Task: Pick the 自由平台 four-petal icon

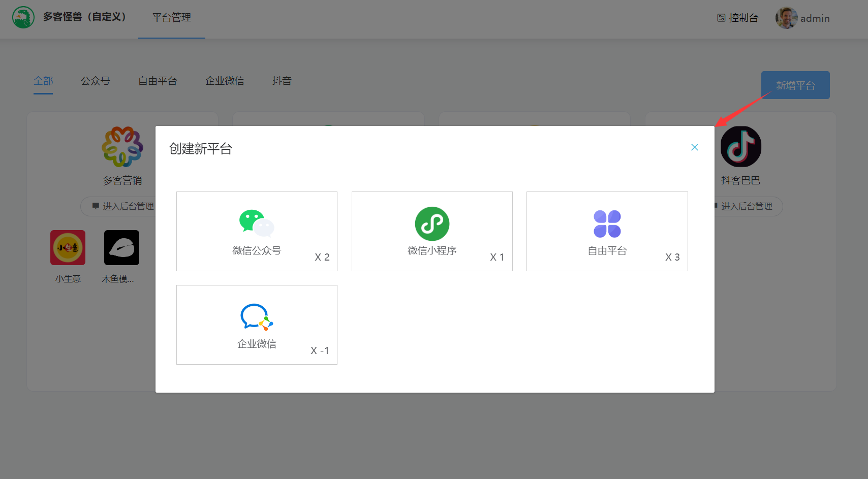Action: tap(607, 223)
